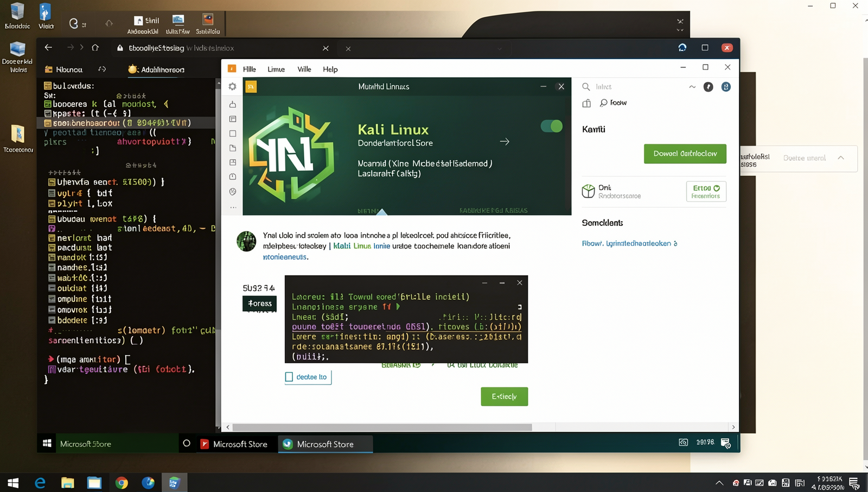Collapse the Duetce ıınerol panel chevron

click(x=841, y=158)
